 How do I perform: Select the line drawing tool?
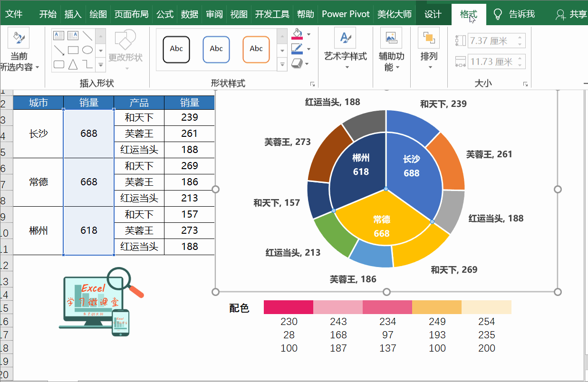pos(87,36)
